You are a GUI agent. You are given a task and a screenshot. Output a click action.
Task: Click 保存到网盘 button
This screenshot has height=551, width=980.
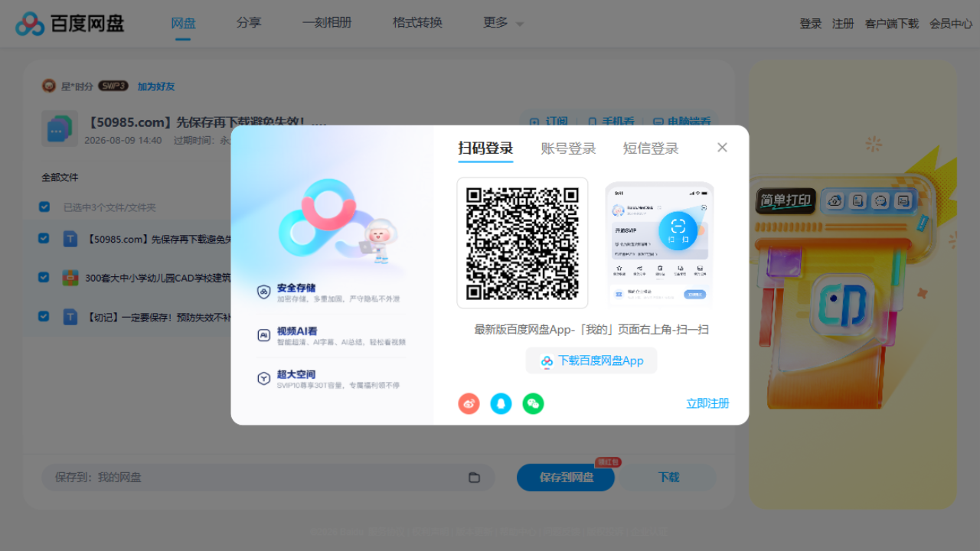click(566, 478)
